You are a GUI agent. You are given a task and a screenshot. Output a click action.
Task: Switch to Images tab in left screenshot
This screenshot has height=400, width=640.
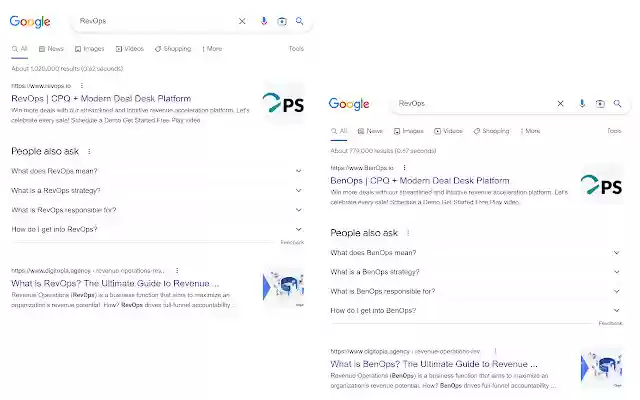[89, 49]
